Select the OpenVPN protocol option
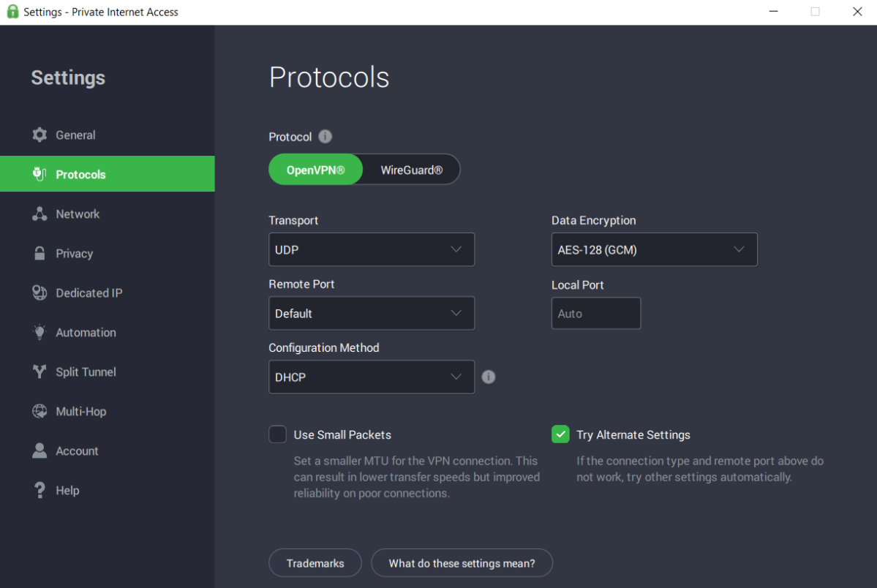The image size is (877, 588). [x=315, y=170]
